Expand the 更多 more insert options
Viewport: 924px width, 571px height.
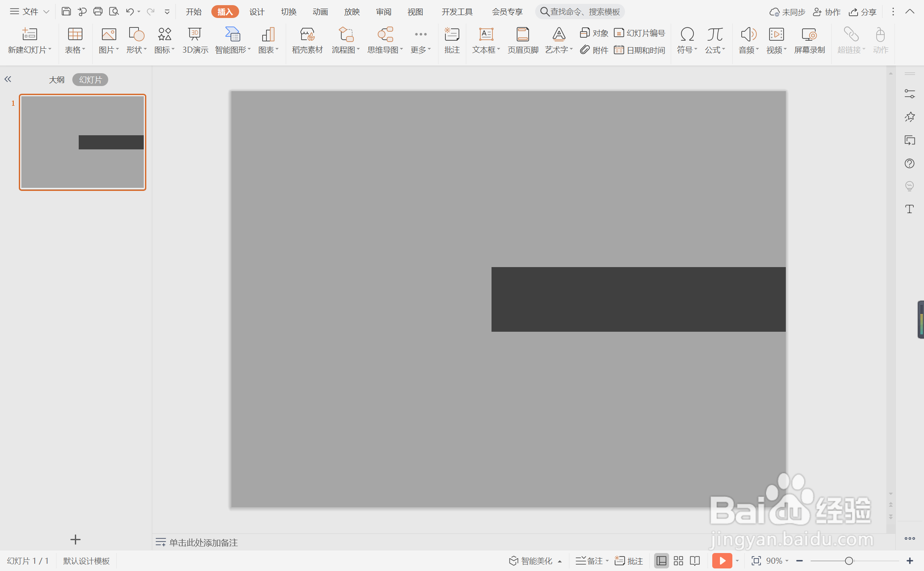pos(421,41)
